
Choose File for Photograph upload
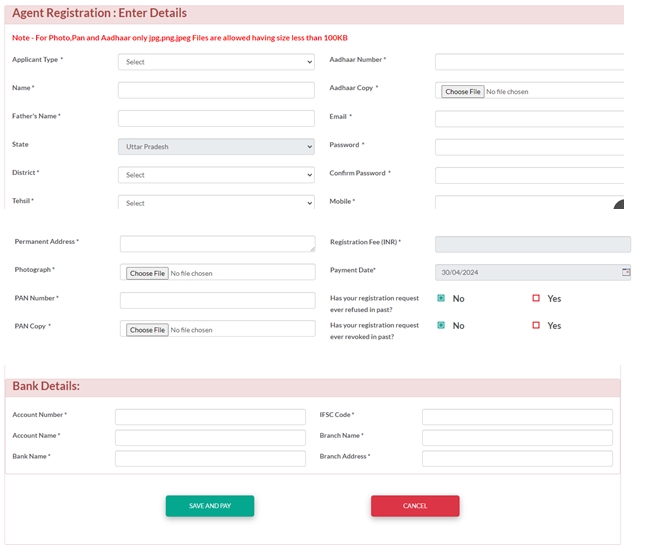tap(147, 274)
